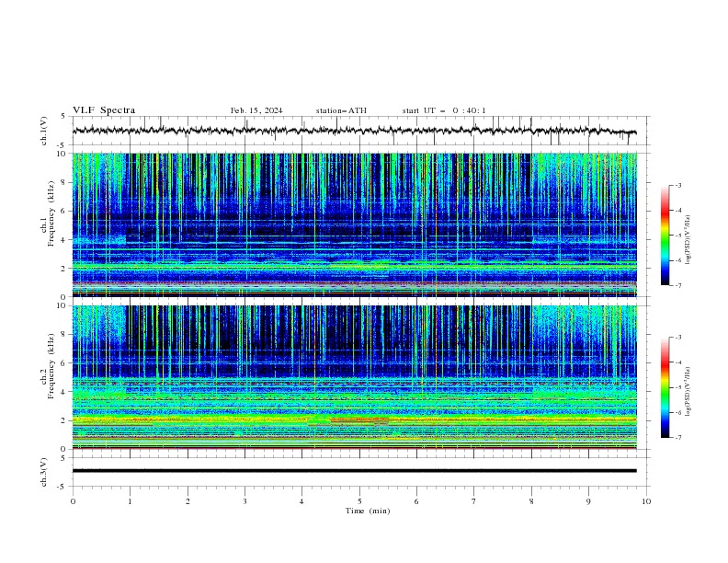This screenshot has height=563, width=728.
Task: Click the "-3" label on ch.1 color bar
Action: tap(678, 185)
